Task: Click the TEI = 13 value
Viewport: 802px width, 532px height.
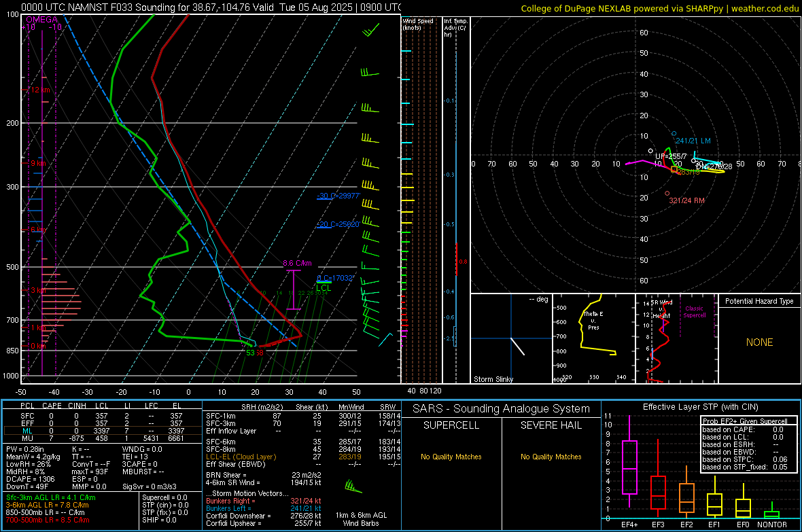Action: coord(135,457)
